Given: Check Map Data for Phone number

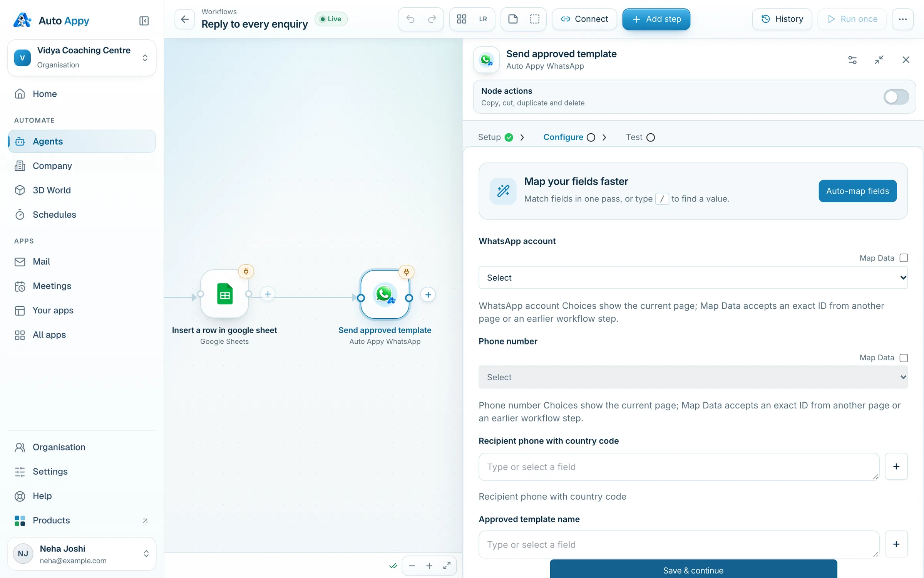Looking at the screenshot, I should click(904, 358).
